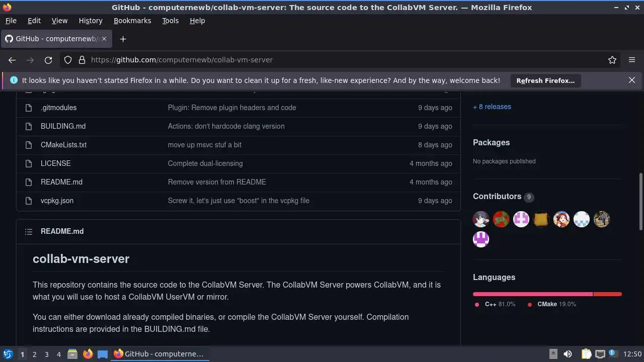This screenshot has width=644, height=362.
Task: Open site security padlock info
Action: point(82,60)
